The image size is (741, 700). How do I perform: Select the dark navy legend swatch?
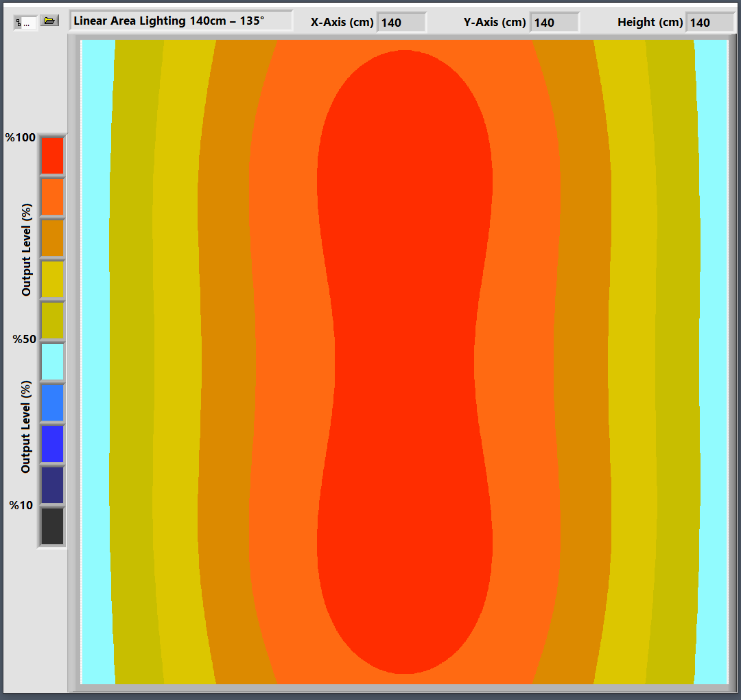click(x=52, y=485)
